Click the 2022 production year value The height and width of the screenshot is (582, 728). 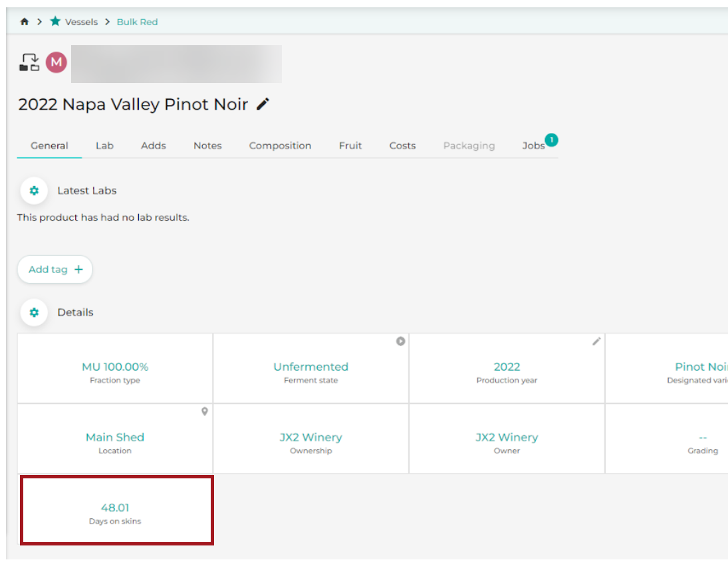[x=507, y=367]
